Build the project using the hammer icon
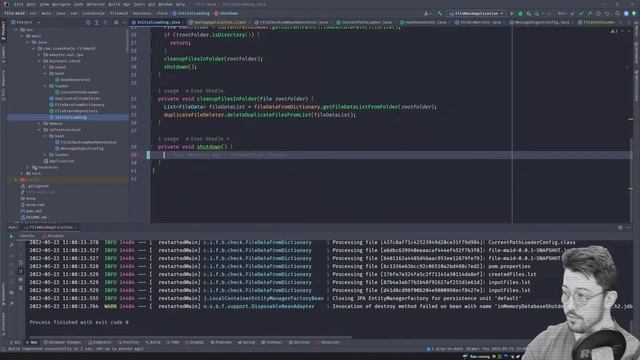The height and width of the screenshot is (360, 640). click(440, 13)
